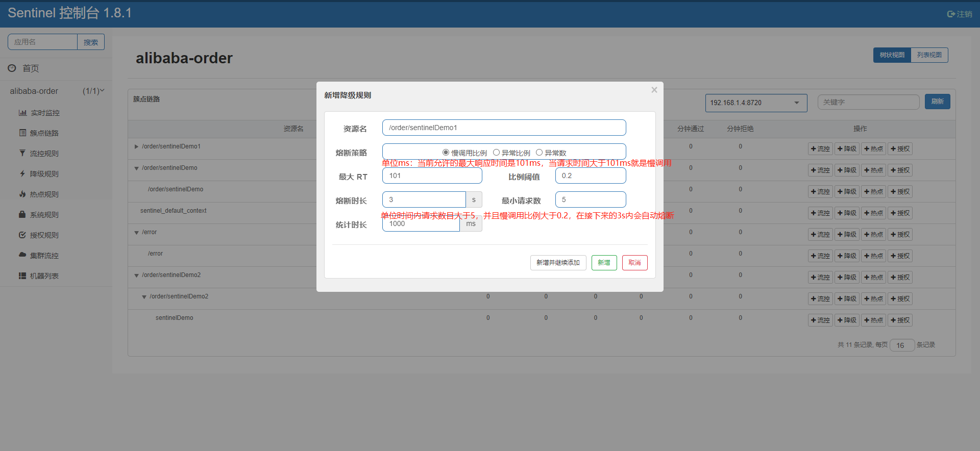980x451 pixels.
Task: Click the 资源名 column header
Action: coord(293,129)
